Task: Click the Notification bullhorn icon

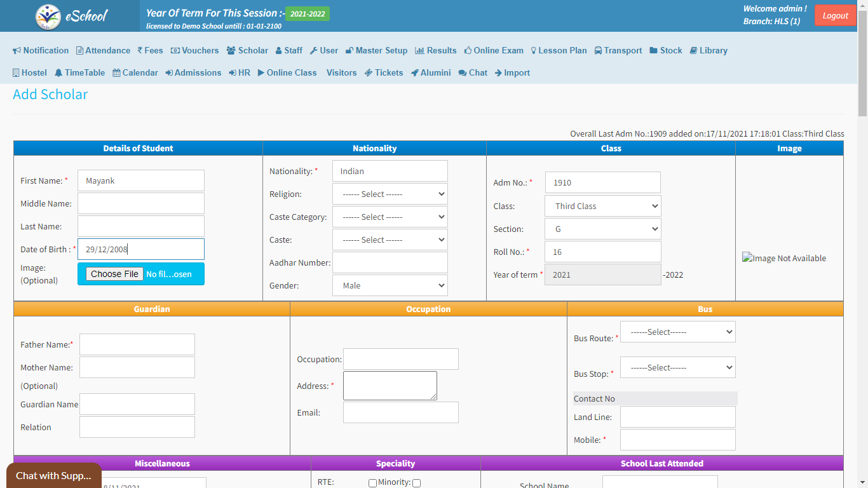Action: (x=17, y=51)
